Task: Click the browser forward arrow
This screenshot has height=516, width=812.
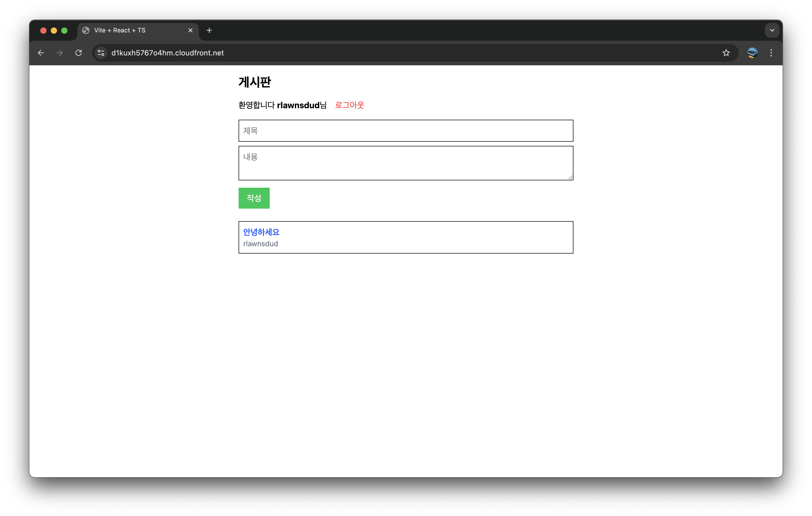Action: (x=60, y=53)
